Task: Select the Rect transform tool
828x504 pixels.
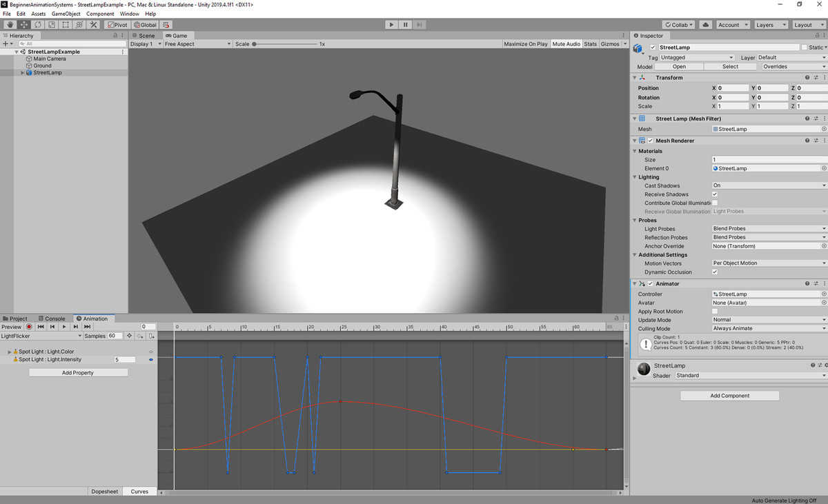Action: pyautogui.click(x=66, y=25)
